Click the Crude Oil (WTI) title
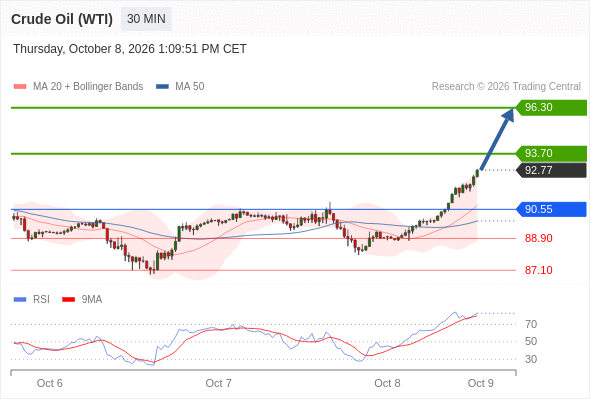Image resolution: width=590 pixels, height=400 pixels. 62,19
